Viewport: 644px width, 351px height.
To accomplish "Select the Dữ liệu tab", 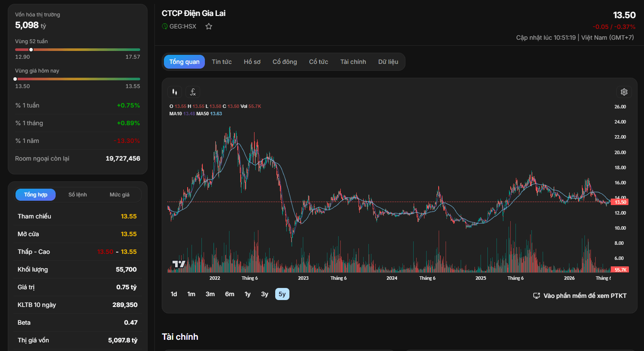I will (388, 62).
